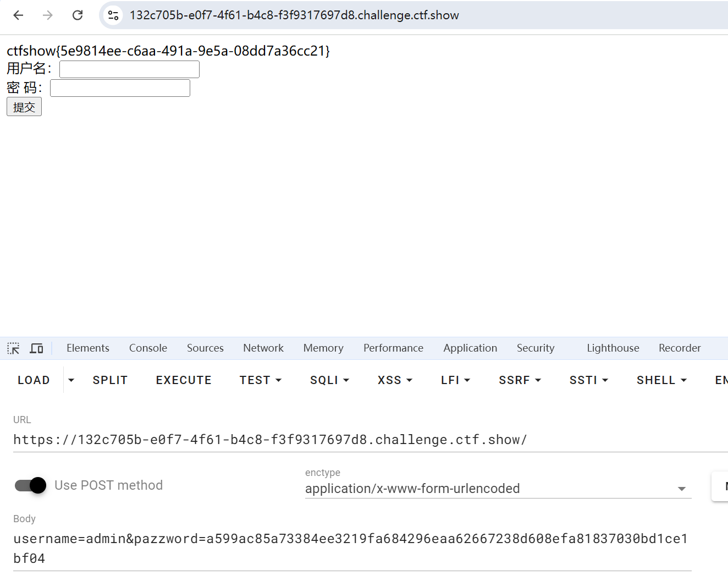Image resolution: width=728 pixels, height=575 pixels.
Task: Select the inspect element tool in DevTools
Action: pyautogui.click(x=13, y=348)
